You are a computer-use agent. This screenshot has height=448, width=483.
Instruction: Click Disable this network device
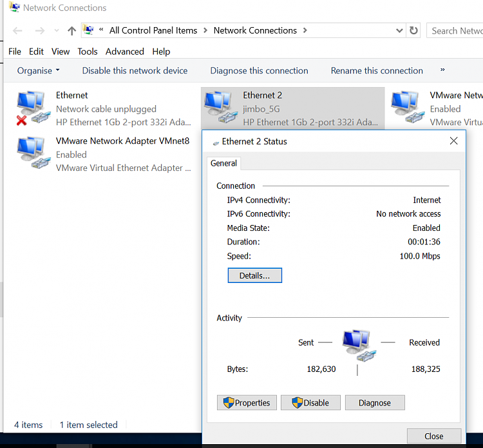(135, 71)
